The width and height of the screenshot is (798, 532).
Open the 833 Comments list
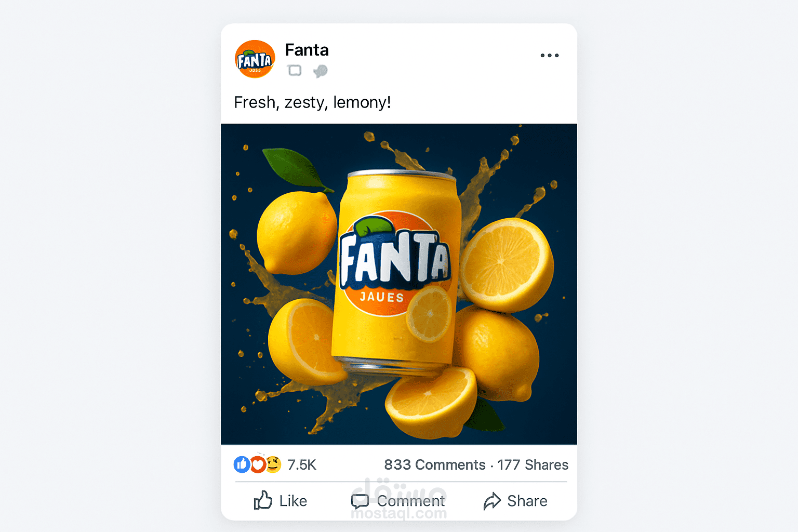tap(435, 465)
